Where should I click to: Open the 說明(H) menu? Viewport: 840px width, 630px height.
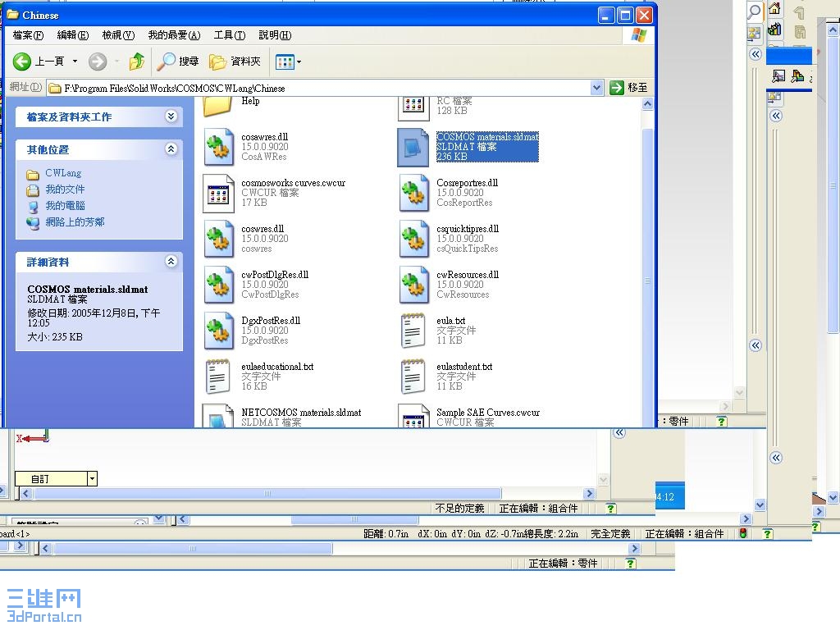click(x=275, y=35)
